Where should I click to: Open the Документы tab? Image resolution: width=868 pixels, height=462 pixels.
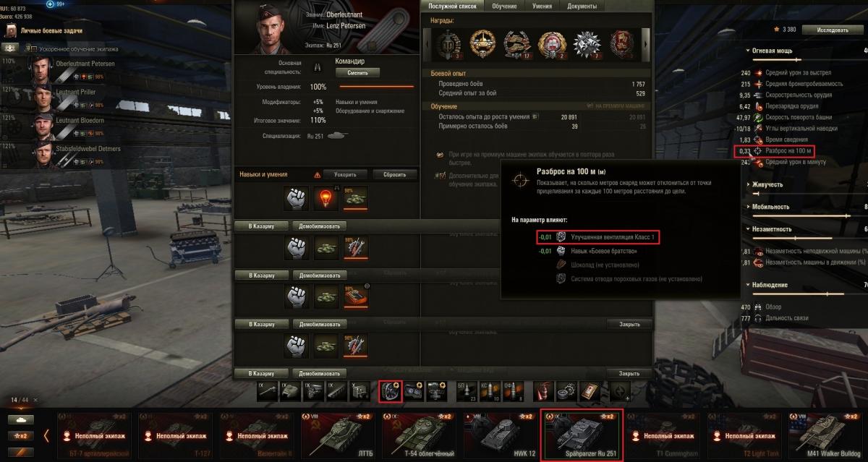tap(582, 6)
